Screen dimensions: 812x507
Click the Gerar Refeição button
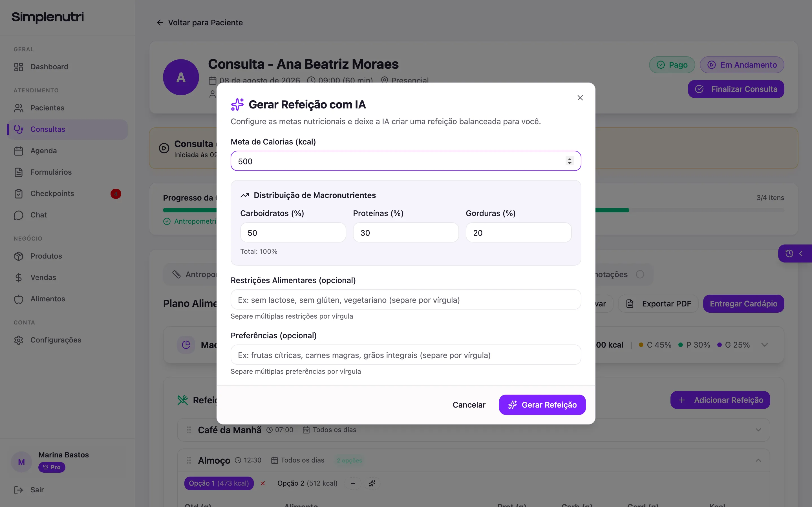pos(542,405)
